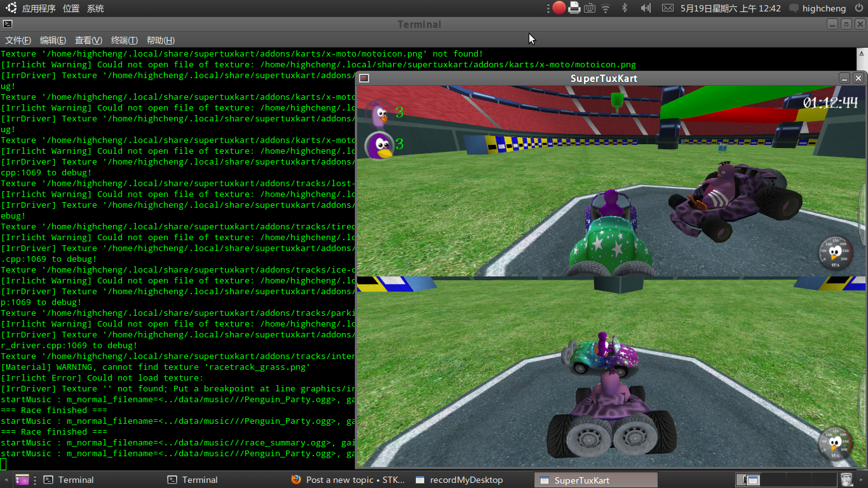
Task: Open the 终端(T) menu in Terminal
Action: coord(124,40)
